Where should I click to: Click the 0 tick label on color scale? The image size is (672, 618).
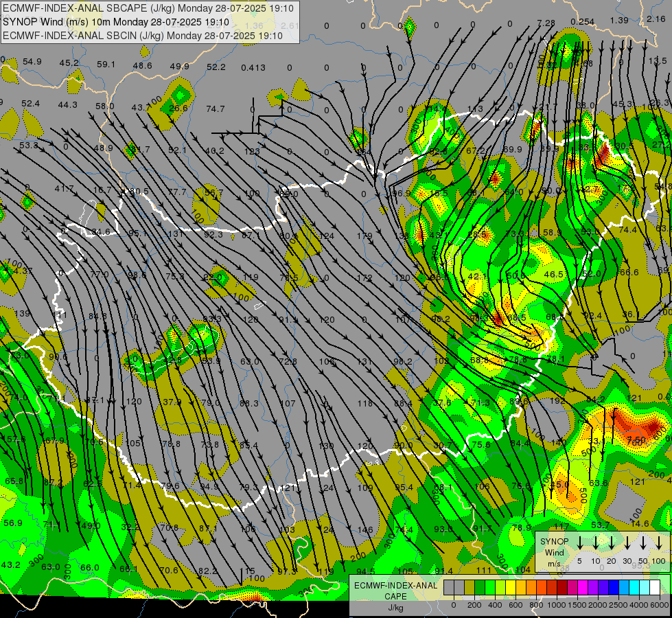[x=454, y=605]
